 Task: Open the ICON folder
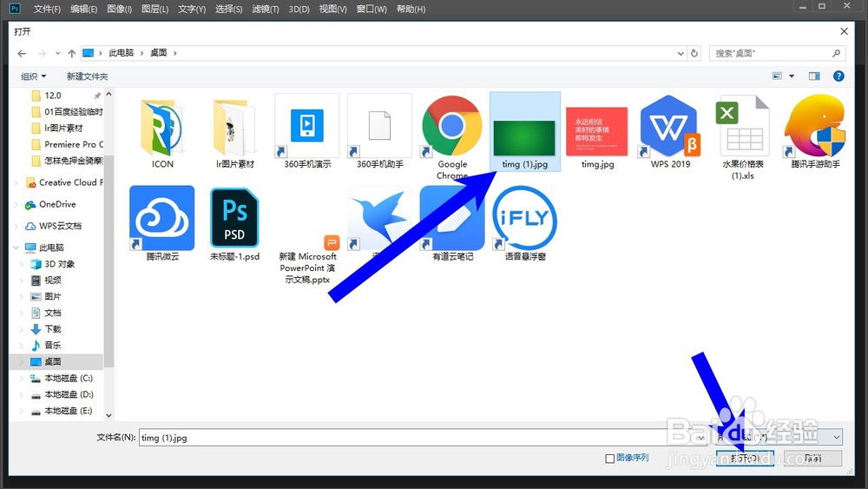pos(162,133)
